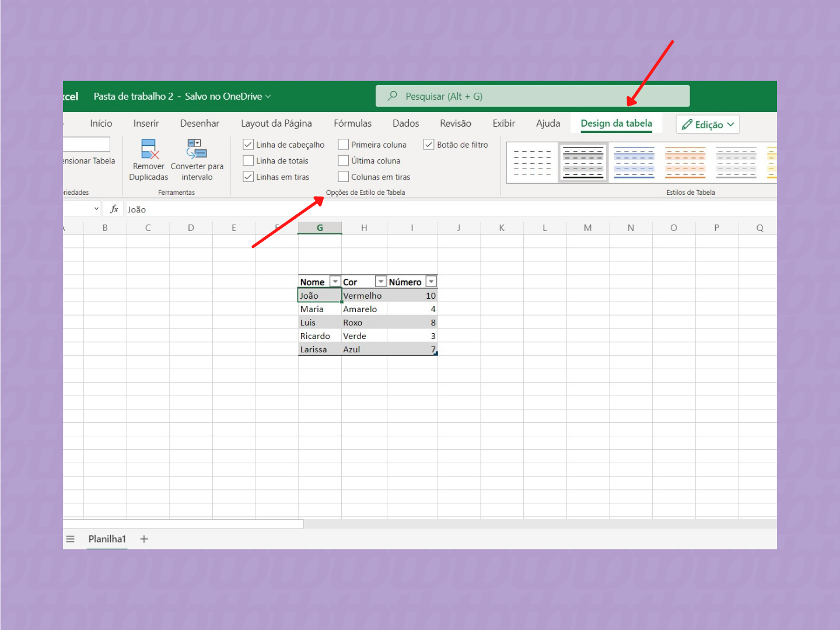Open the Cor column filter dropdown
This screenshot has height=630, width=840.
tap(380, 282)
